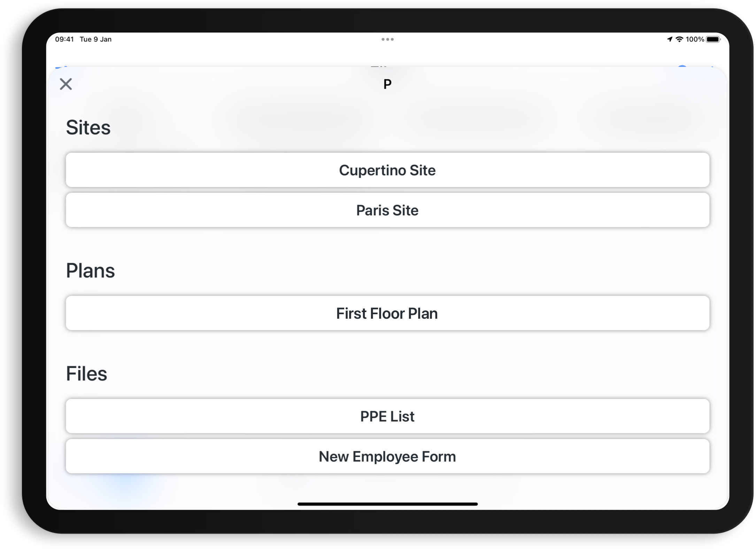
Task: Tap the blue icon peeking behind sheet's left edge
Action: [62, 66]
